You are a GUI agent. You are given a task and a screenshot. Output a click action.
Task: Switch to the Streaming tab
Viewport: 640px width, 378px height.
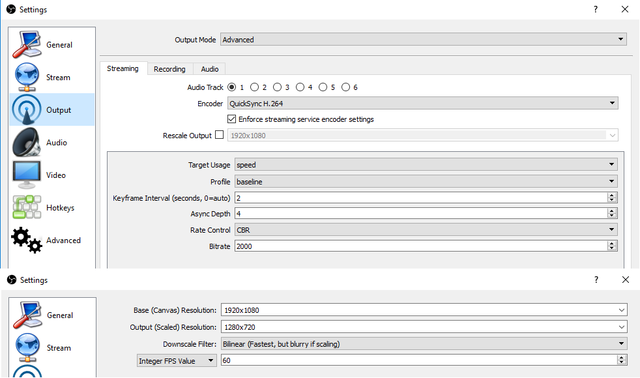pyautogui.click(x=123, y=69)
